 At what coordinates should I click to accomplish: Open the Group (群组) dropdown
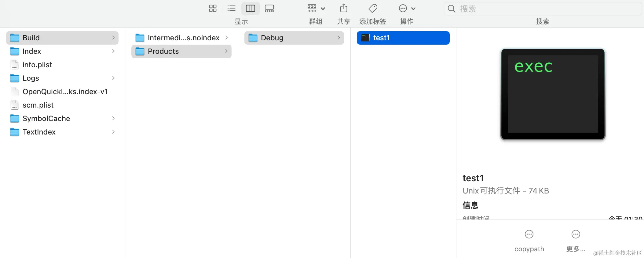click(316, 8)
